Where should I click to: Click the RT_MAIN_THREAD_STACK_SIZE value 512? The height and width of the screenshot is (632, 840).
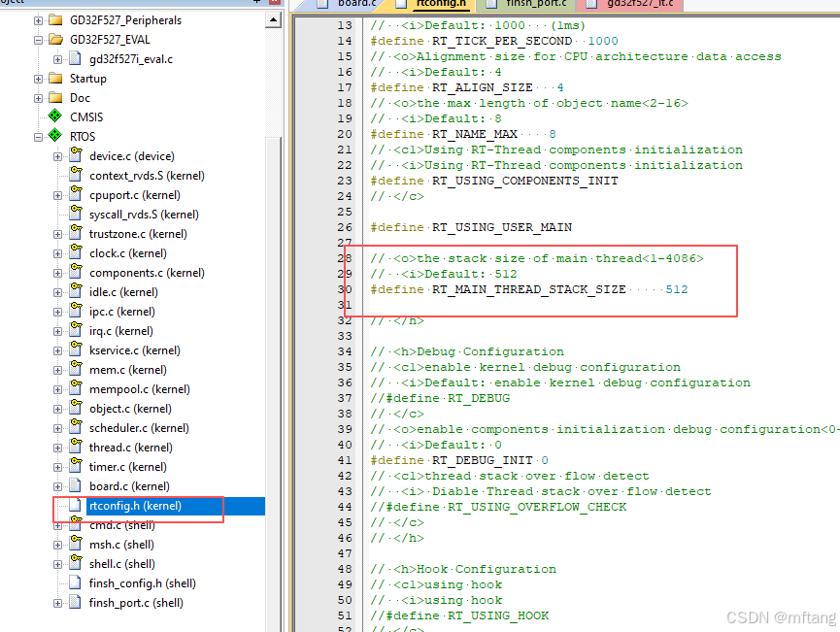click(x=677, y=289)
